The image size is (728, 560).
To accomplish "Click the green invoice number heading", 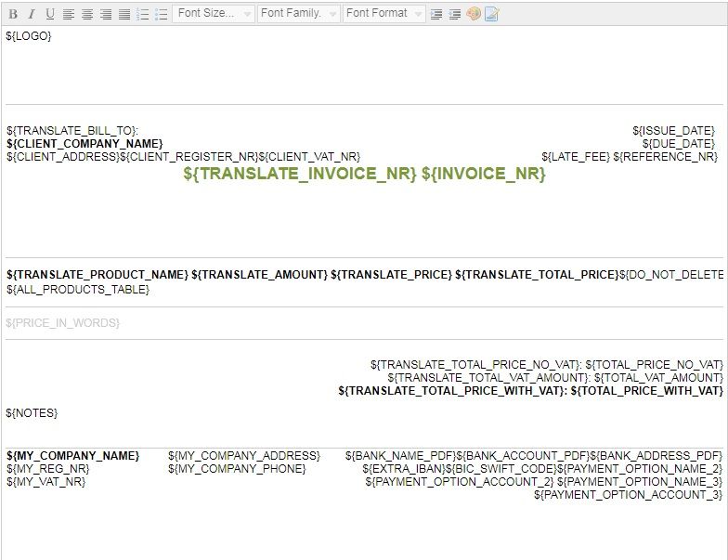I will tap(364, 174).
